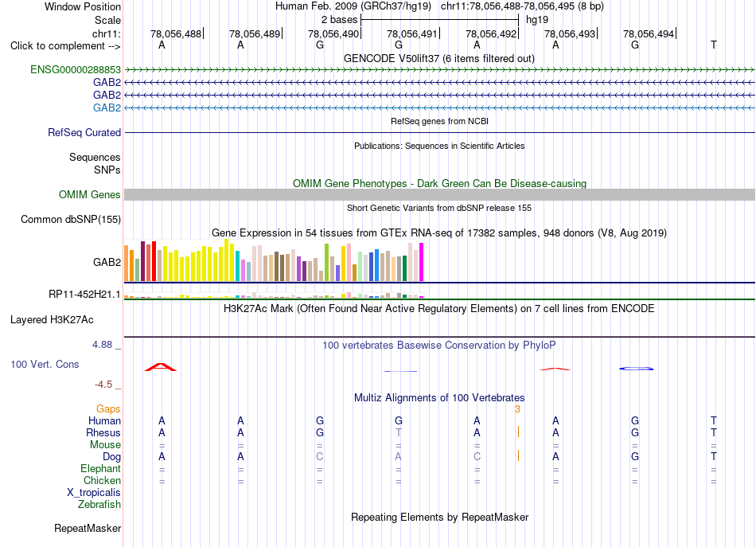
Task: Click the Rhesus alignment row label
Action: [x=103, y=432]
